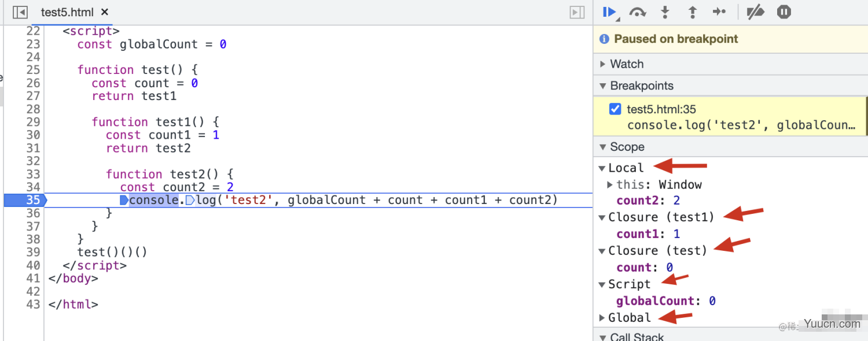Click 'return test2' code line
Screen dimensions: 868x341
[148, 149]
